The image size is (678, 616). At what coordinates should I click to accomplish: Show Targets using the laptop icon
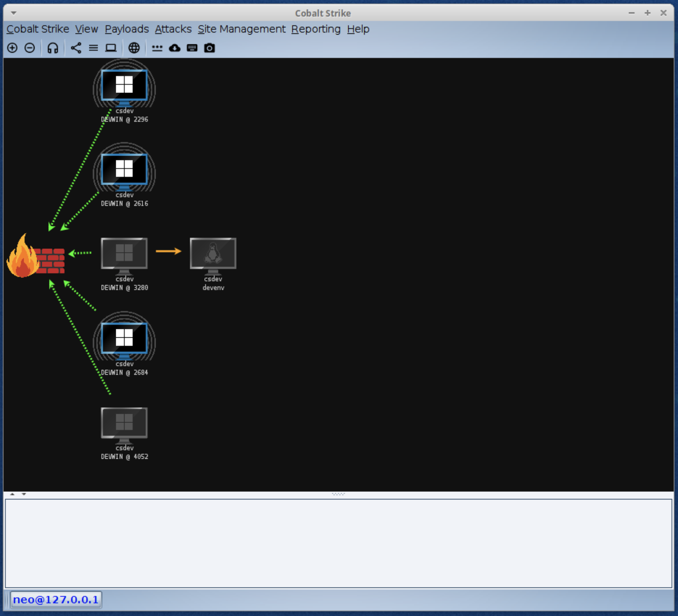pyautogui.click(x=111, y=48)
